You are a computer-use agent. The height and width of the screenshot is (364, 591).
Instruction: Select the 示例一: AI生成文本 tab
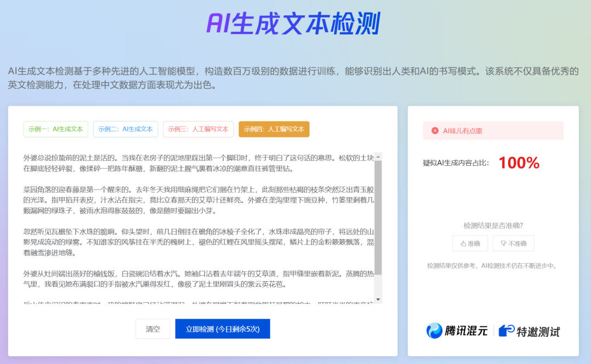click(x=55, y=129)
